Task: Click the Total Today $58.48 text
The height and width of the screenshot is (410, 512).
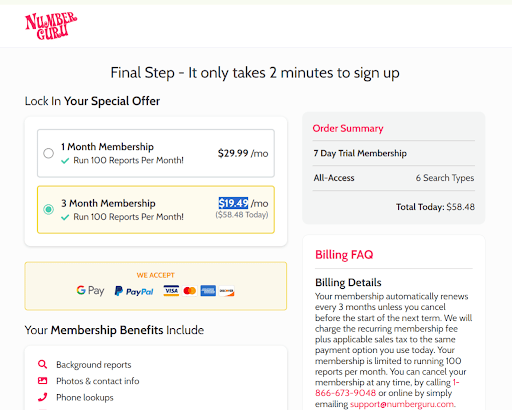Action: (x=435, y=207)
